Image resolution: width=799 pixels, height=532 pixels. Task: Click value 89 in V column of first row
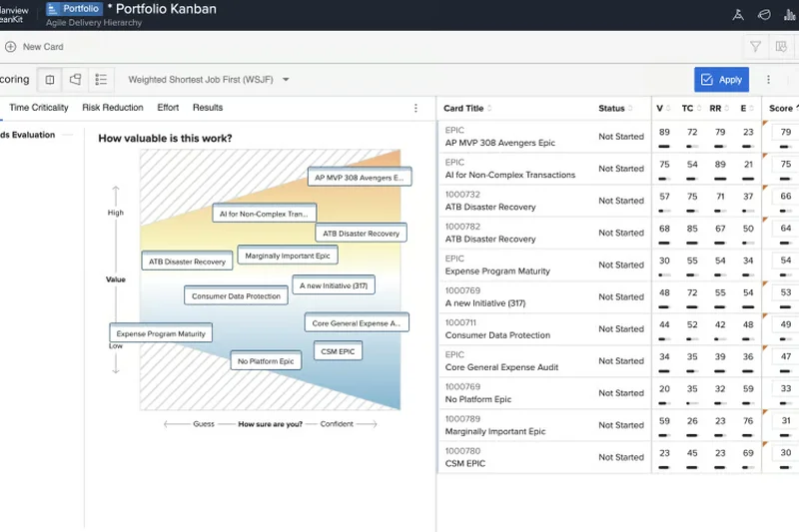tap(664, 133)
